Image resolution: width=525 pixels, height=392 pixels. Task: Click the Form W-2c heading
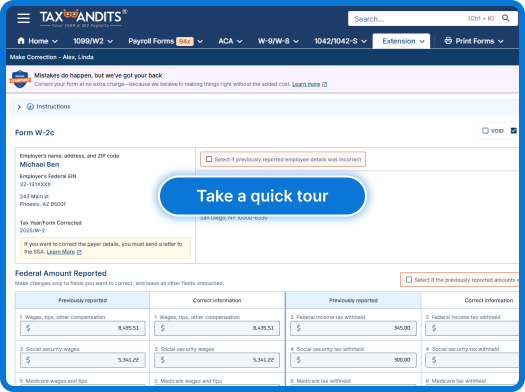34,133
